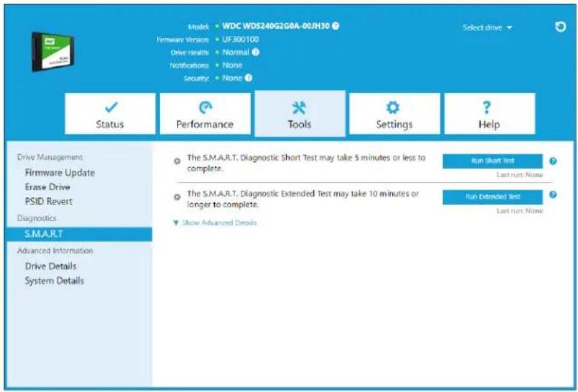The image size is (578, 392).
Task: Click the WD Green SSD drive image
Action: 53,51
